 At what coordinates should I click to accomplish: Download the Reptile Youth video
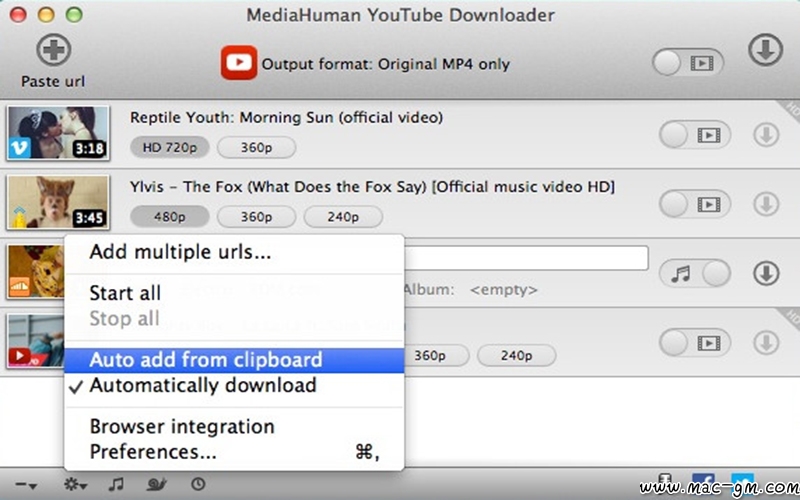(x=766, y=135)
